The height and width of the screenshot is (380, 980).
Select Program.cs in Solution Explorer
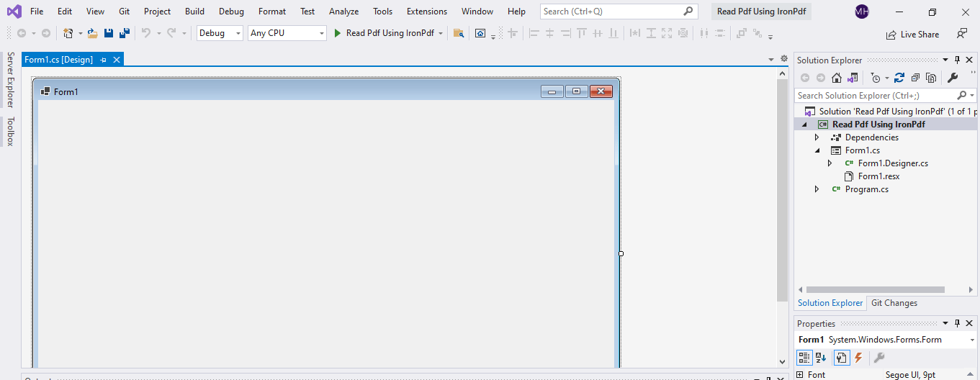pyautogui.click(x=866, y=189)
